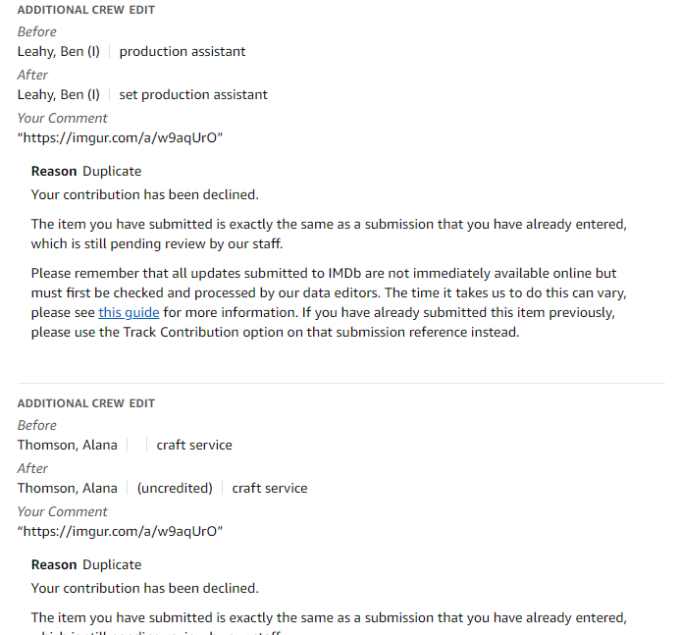
Task: Click the "Your Comment" label under Leahy edit
Action: 62,118
